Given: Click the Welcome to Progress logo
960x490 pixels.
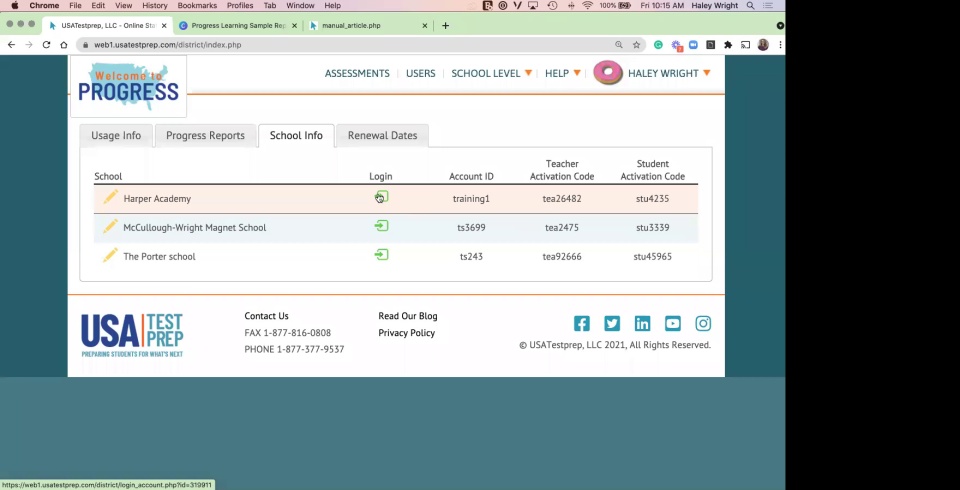Looking at the screenshot, I should tap(129, 86).
